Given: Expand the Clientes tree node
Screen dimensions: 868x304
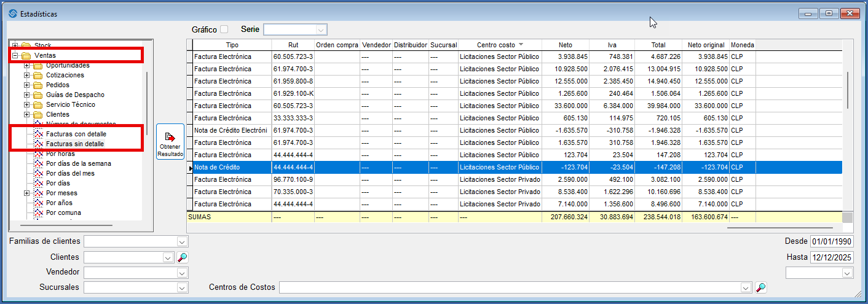Looking at the screenshot, I should [x=27, y=114].
